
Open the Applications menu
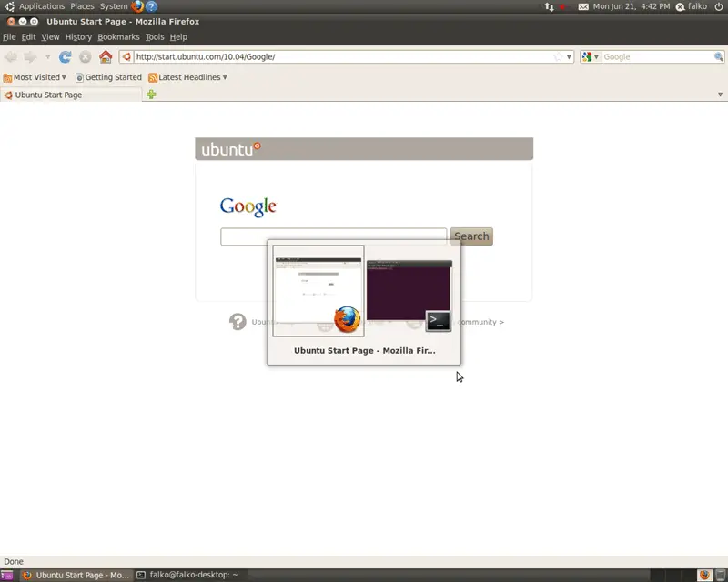(x=42, y=6)
